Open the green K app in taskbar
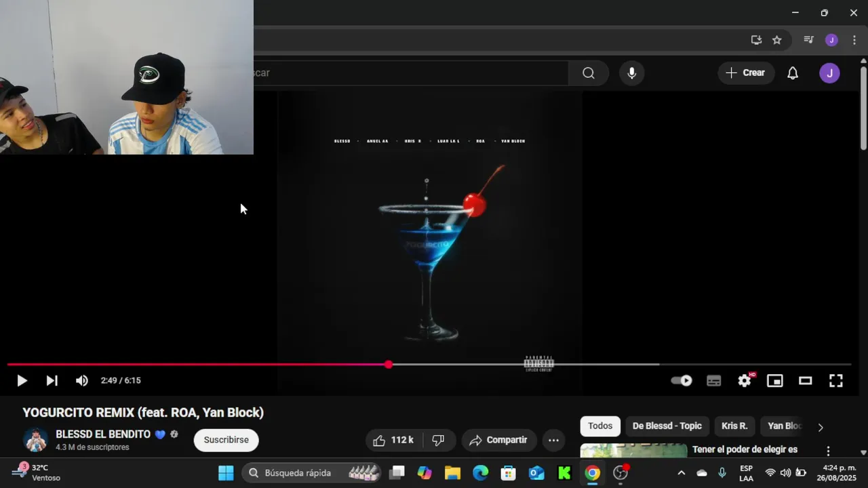 point(564,473)
